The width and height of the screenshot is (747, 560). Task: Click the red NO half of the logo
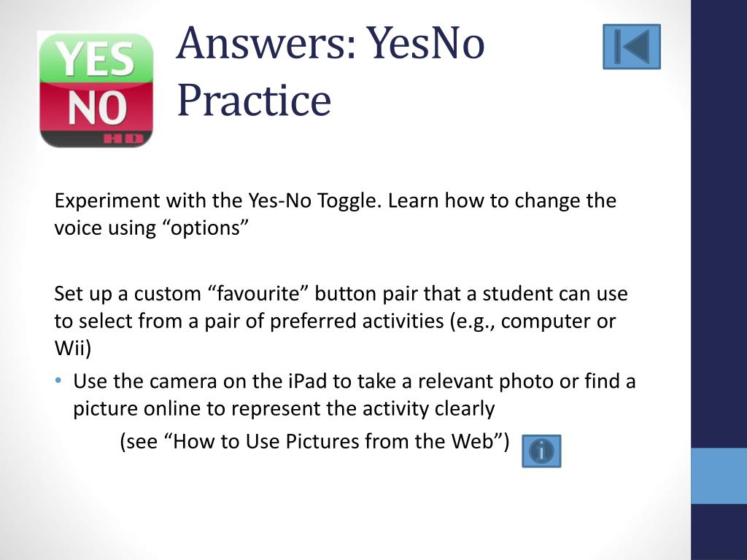pos(96,108)
